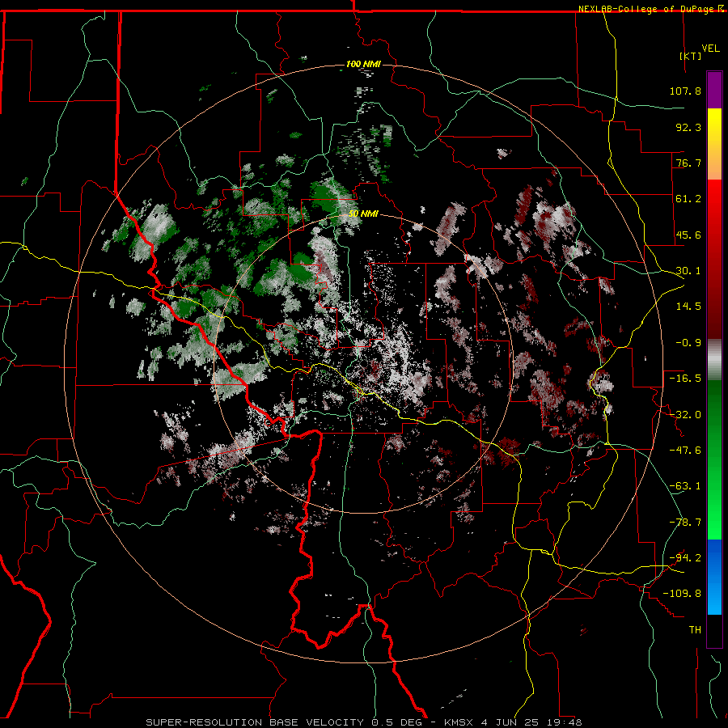The width and height of the screenshot is (728, 728).
Task: Click the SUPER-RESOLUTION BASE VELOCITY product title
Action: 255,722
